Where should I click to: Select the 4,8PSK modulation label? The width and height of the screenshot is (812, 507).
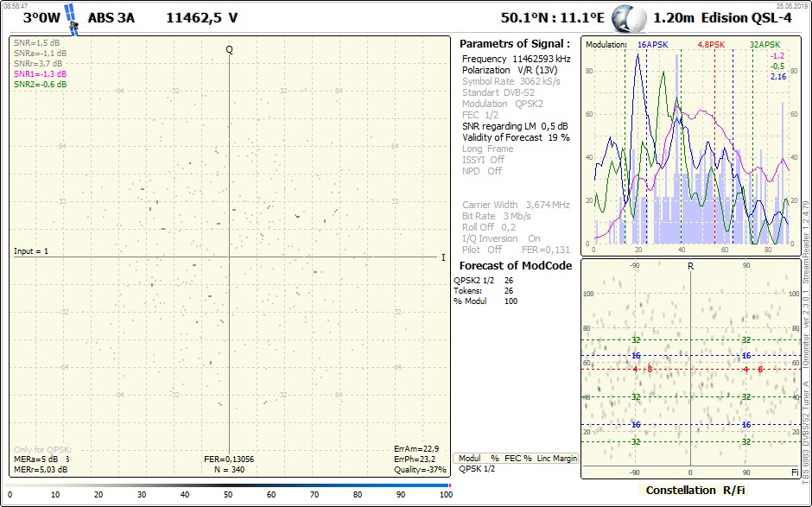point(711,45)
